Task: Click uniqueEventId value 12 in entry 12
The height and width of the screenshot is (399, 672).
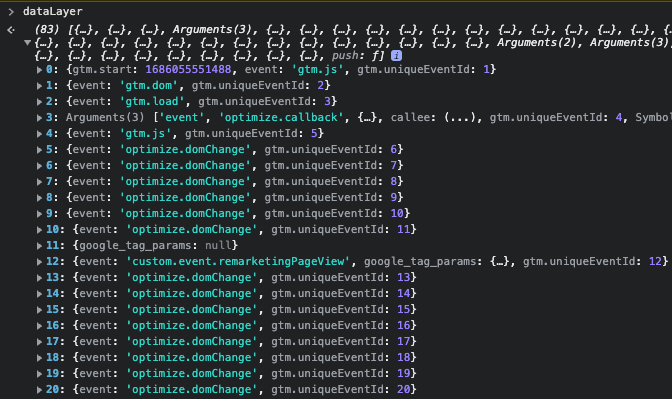Action: (656, 261)
